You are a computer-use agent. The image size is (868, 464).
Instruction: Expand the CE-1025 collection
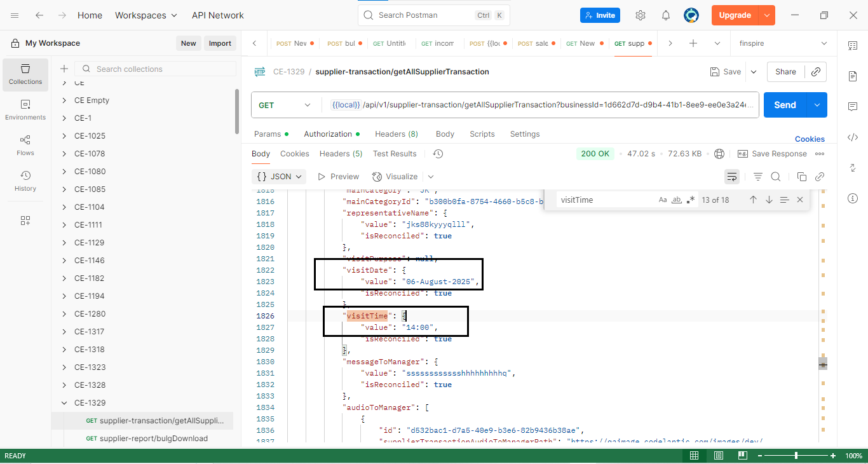64,136
